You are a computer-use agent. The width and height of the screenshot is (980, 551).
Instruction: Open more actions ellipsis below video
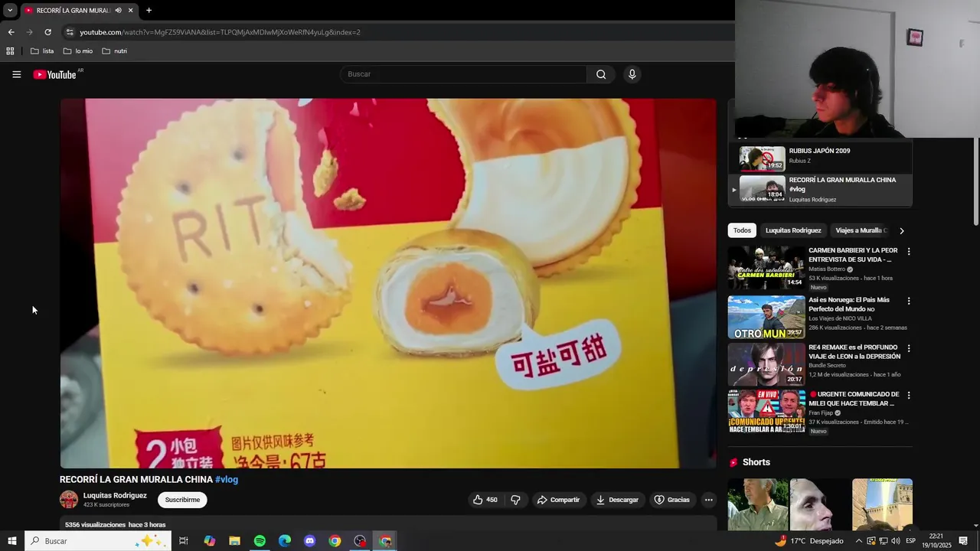coord(709,500)
